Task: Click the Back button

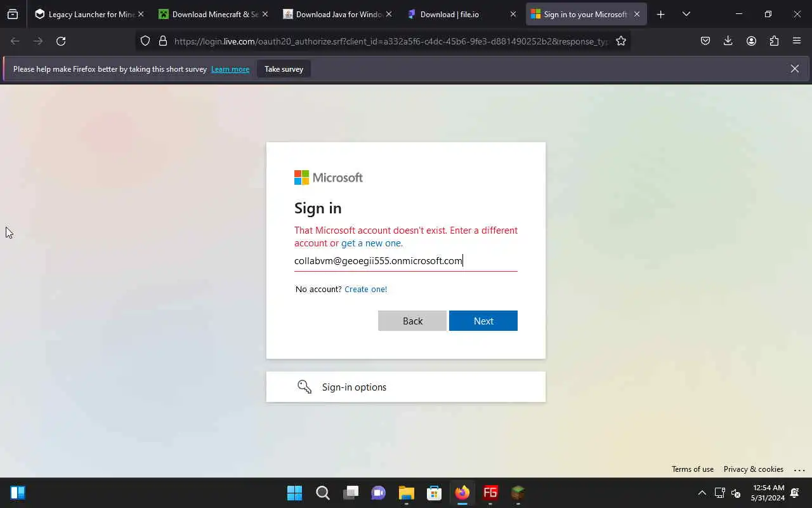Action: (x=412, y=321)
